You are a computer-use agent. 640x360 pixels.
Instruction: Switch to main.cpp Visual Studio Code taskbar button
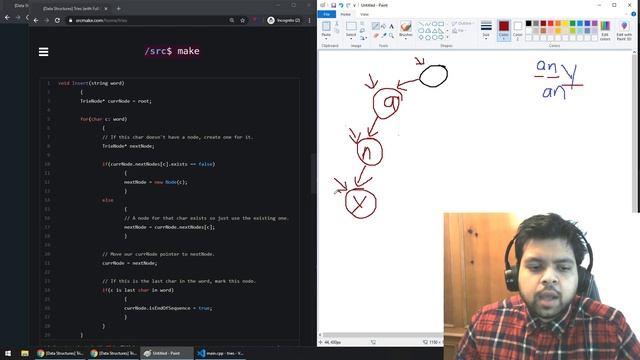(221, 353)
